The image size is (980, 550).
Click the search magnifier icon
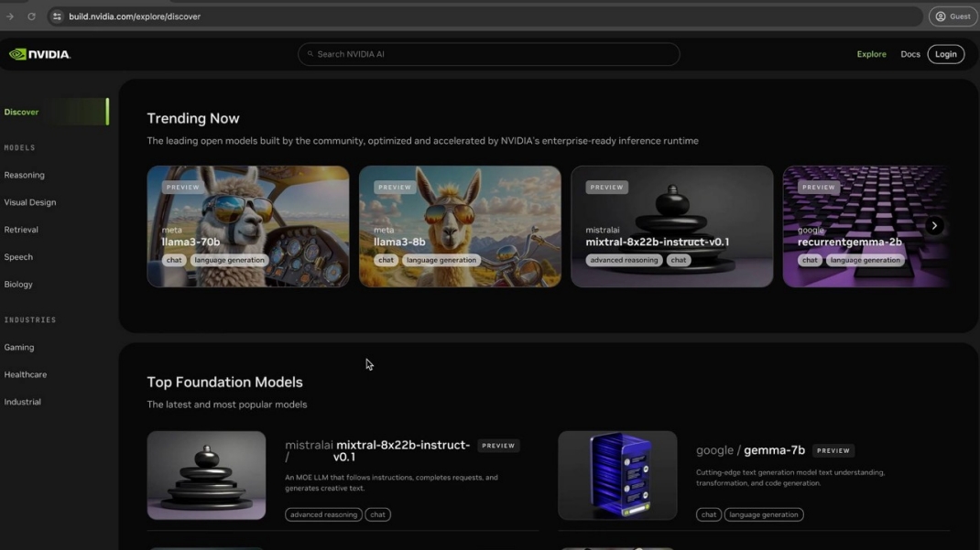[310, 54]
